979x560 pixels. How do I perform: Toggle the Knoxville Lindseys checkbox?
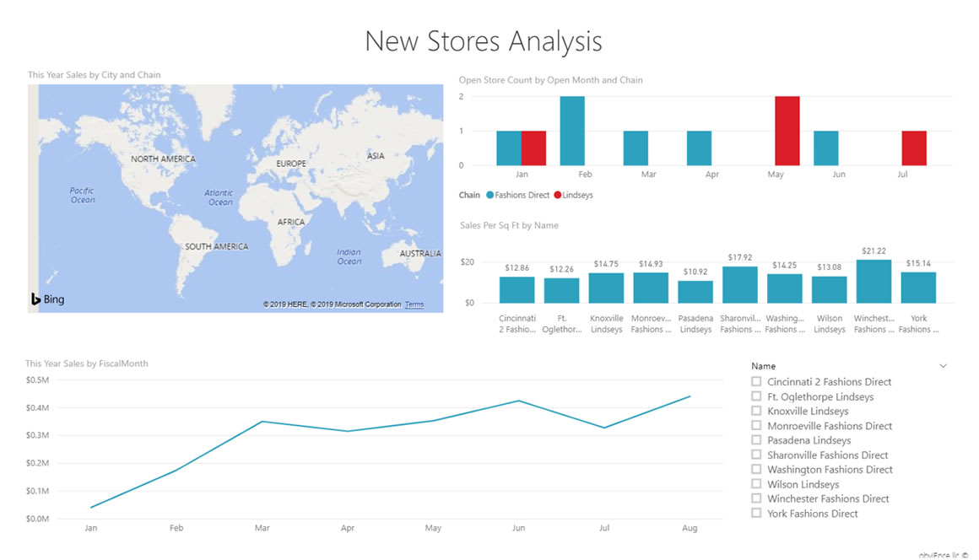tap(756, 412)
